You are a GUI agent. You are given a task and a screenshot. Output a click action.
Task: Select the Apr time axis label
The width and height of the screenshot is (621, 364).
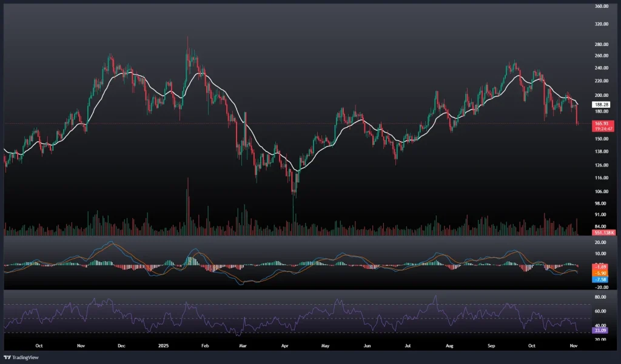tap(285, 346)
